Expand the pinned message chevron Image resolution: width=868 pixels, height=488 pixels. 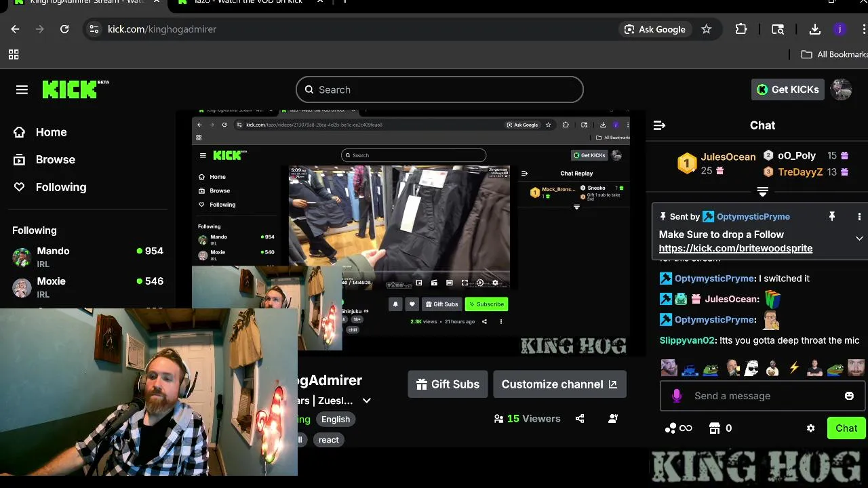pos(859,239)
